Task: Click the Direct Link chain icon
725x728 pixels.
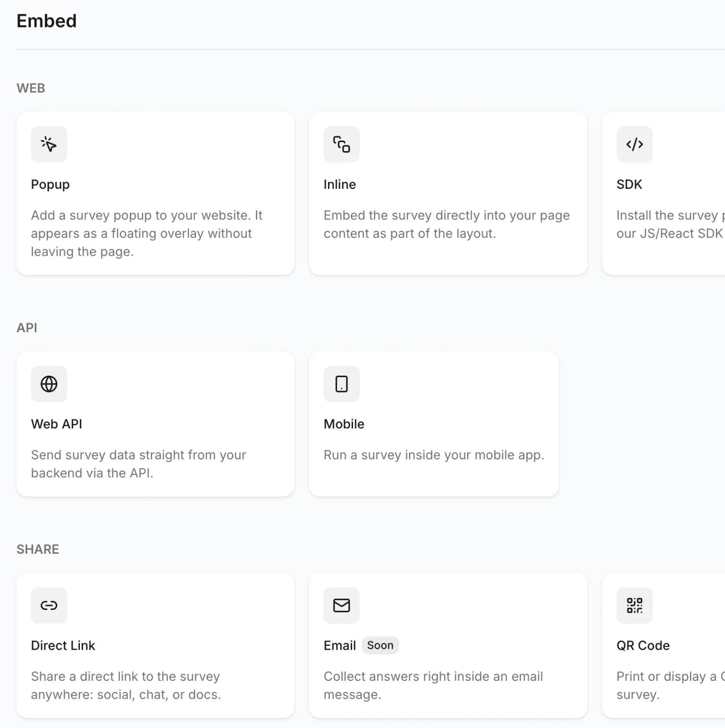Action: pos(49,605)
